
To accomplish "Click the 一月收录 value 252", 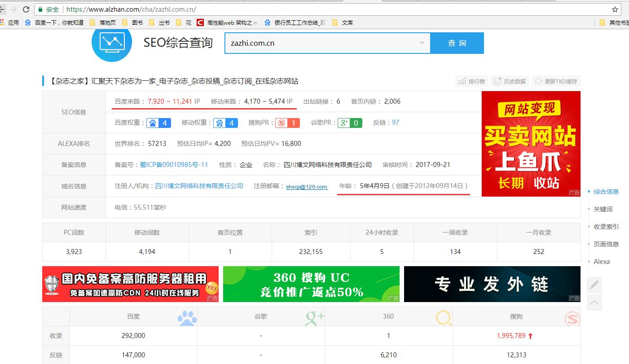I will click(539, 252).
